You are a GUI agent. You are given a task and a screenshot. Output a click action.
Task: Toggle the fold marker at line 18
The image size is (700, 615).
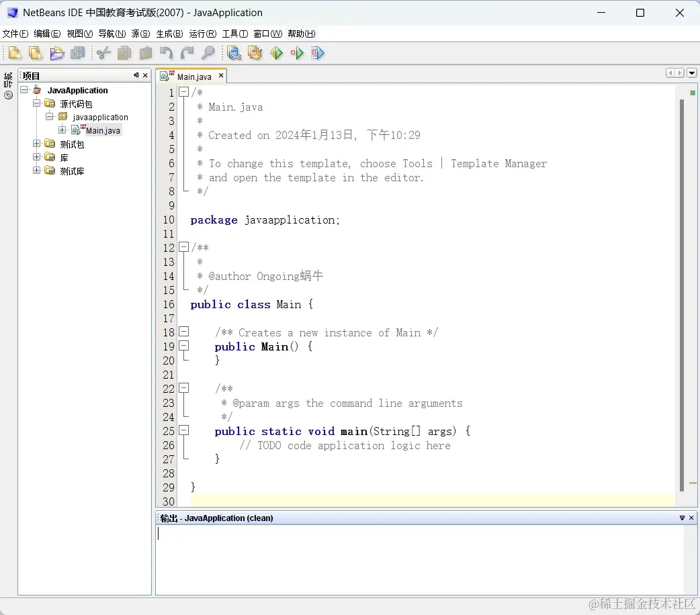183,332
